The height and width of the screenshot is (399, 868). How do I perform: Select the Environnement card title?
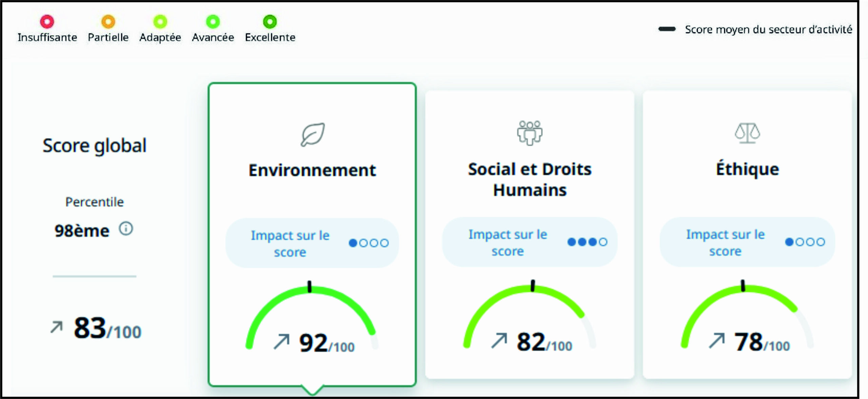312,170
